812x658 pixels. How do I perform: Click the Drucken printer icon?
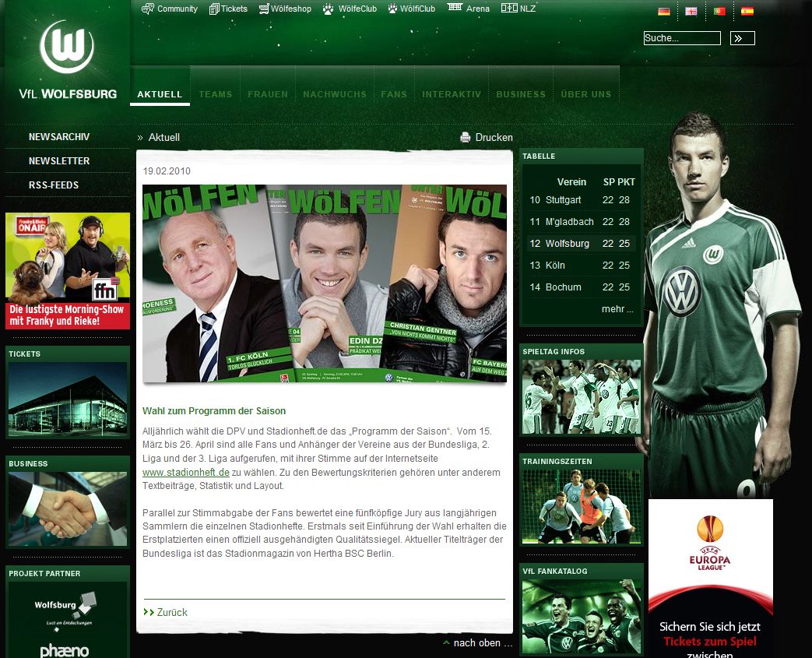466,138
